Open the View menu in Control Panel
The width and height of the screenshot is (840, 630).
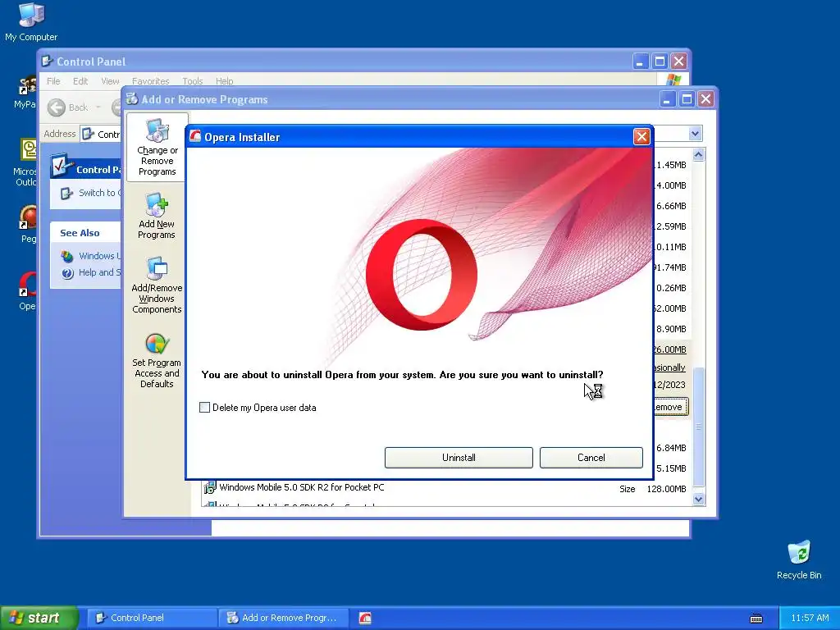click(x=110, y=81)
